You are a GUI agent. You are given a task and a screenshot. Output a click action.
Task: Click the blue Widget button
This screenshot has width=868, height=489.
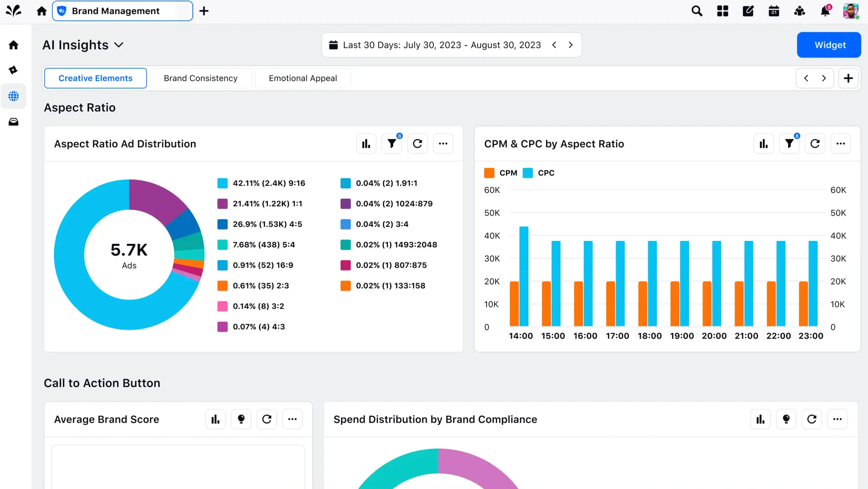pyautogui.click(x=829, y=44)
